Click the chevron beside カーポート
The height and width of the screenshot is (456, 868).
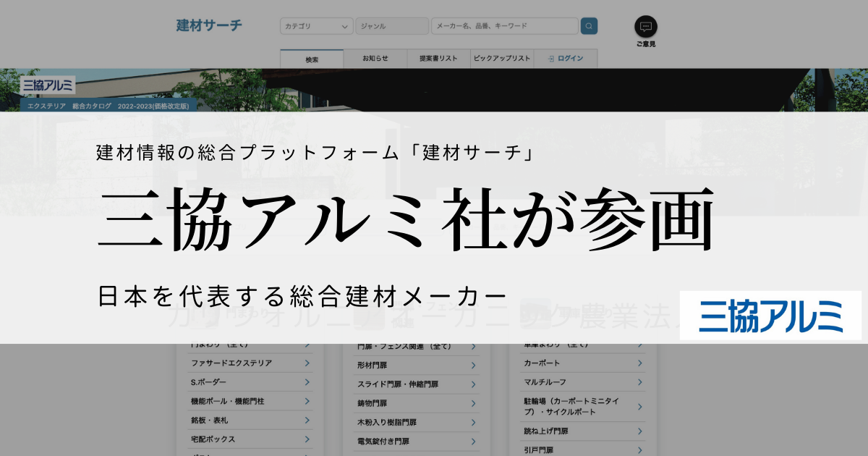click(640, 363)
